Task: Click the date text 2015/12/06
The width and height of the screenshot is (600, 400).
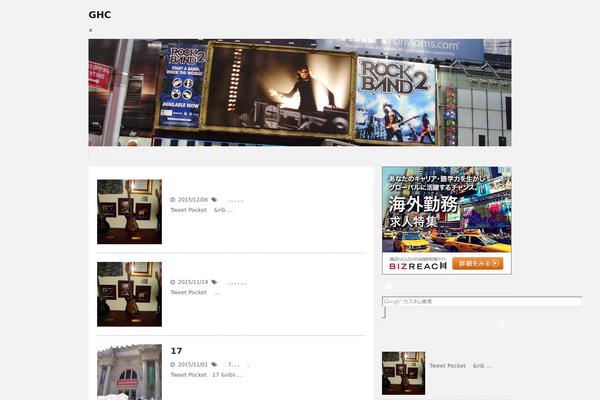Action: [x=193, y=199]
